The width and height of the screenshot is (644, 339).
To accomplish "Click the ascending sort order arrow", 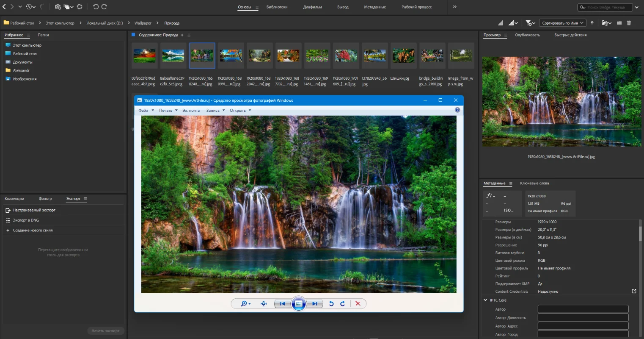I will [592, 23].
